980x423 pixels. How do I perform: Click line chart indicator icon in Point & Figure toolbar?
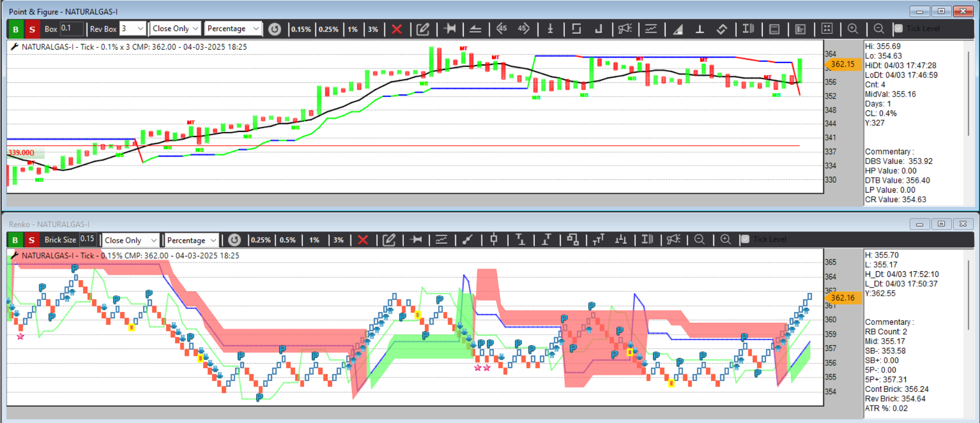coord(651,29)
